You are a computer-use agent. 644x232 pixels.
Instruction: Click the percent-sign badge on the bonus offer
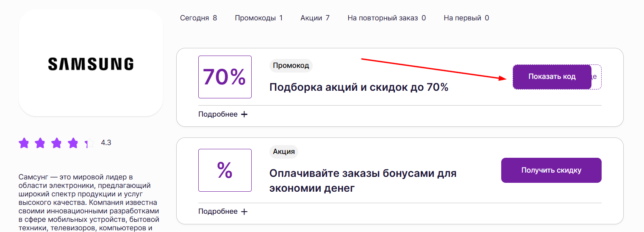click(x=225, y=170)
